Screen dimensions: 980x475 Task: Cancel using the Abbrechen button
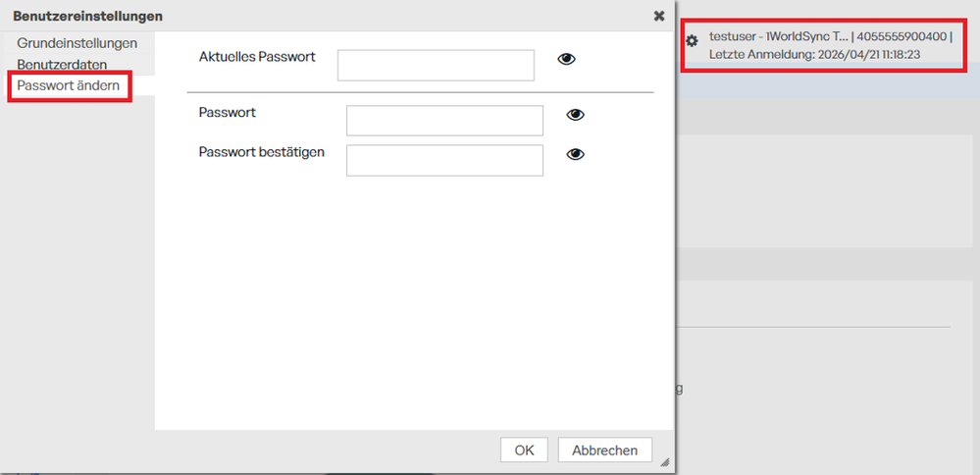605,450
